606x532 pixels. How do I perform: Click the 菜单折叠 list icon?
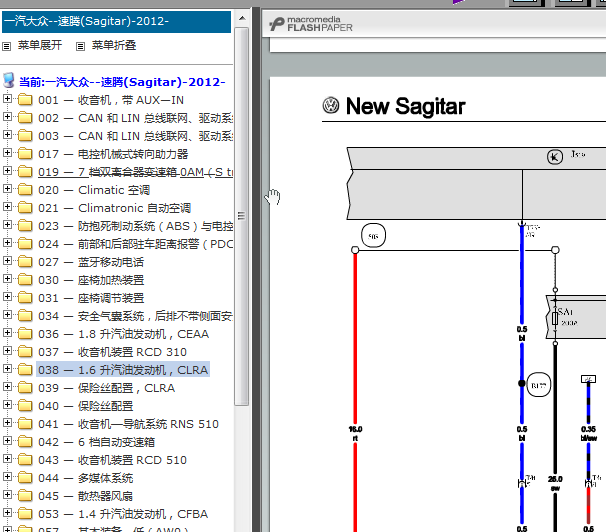80,47
